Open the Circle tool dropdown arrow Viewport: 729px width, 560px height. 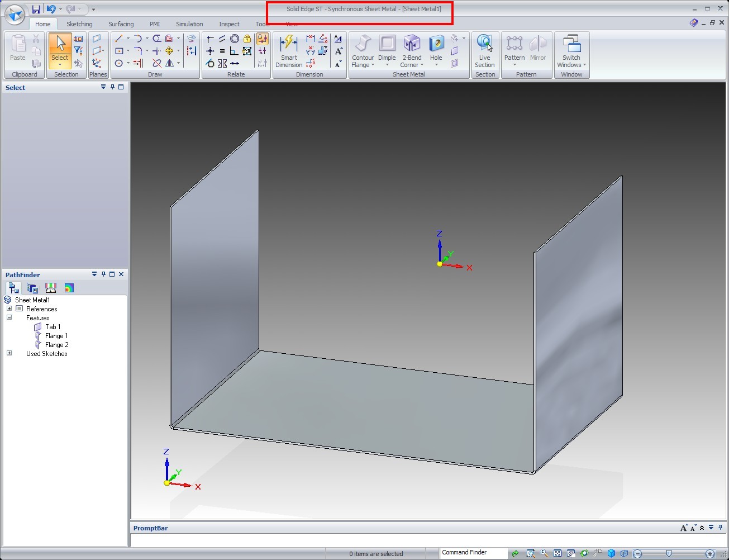pos(128,63)
